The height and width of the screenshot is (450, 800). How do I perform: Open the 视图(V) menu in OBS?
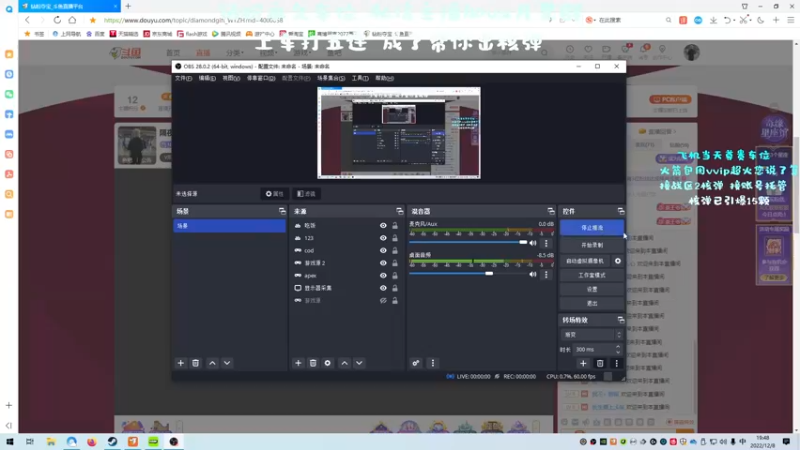click(231, 78)
